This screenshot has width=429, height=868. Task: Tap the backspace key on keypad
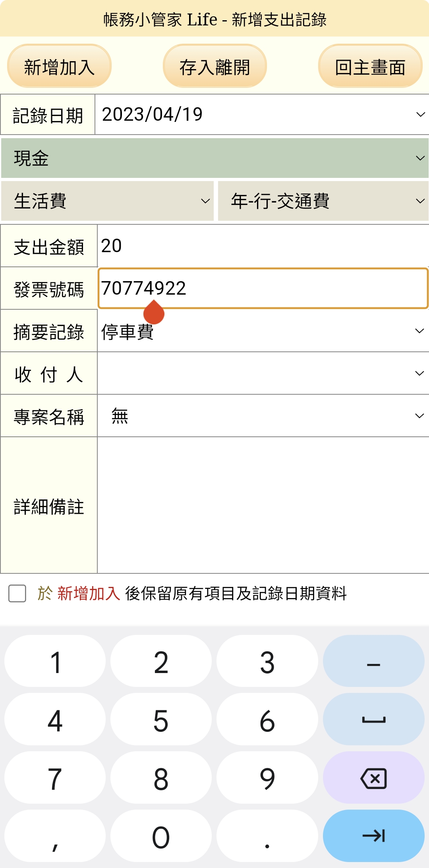[x=373, y=778]
